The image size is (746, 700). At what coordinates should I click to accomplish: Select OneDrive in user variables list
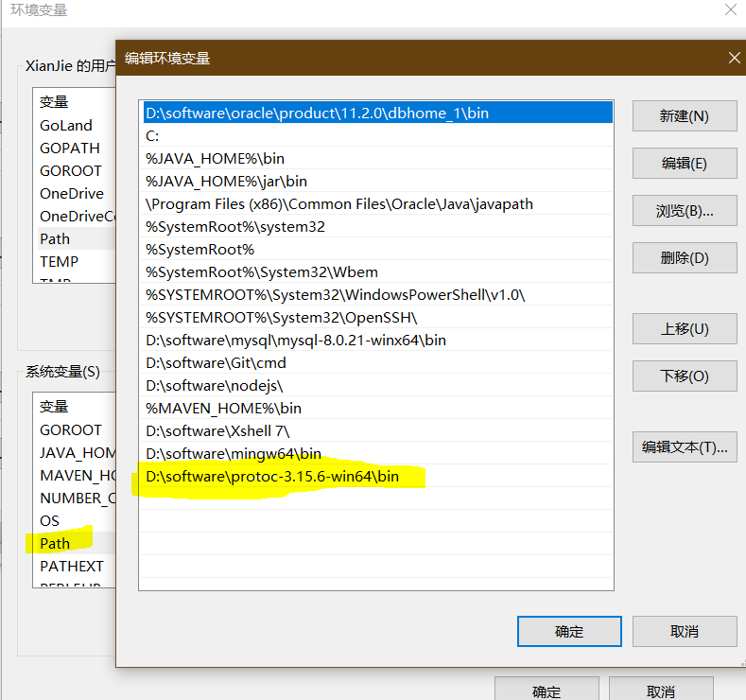click(76, 193)
